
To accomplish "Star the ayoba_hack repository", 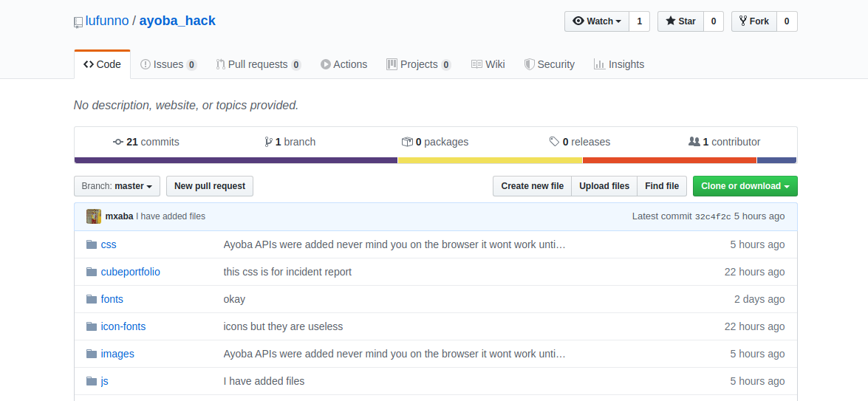I will pos(680,21).
